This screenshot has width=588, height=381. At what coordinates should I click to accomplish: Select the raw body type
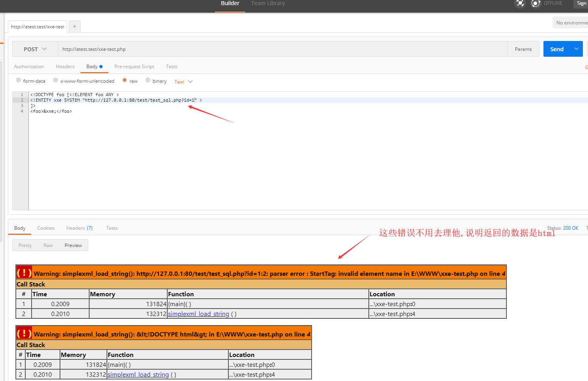[125, 80]
